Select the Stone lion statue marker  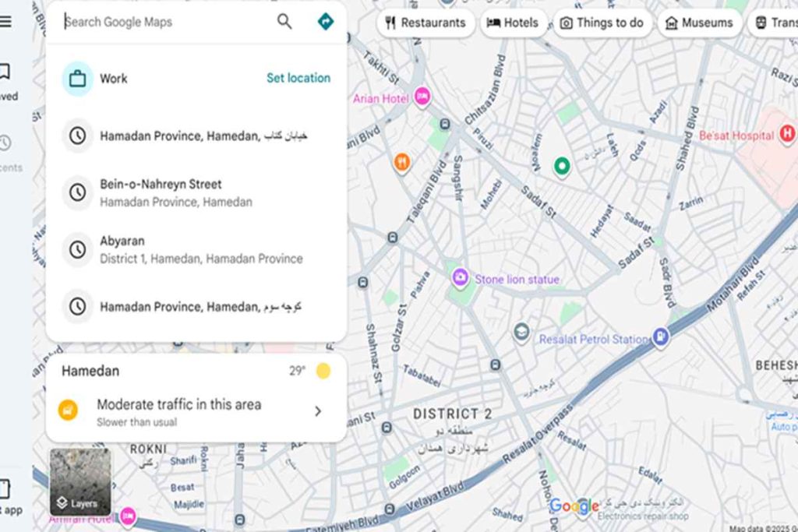coord(461,277)
